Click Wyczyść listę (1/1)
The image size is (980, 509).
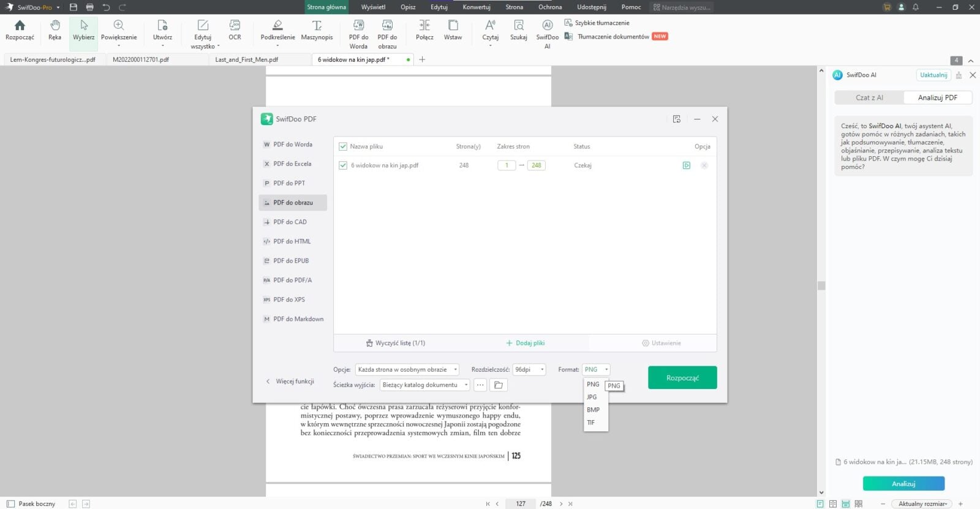coord(396,343)
